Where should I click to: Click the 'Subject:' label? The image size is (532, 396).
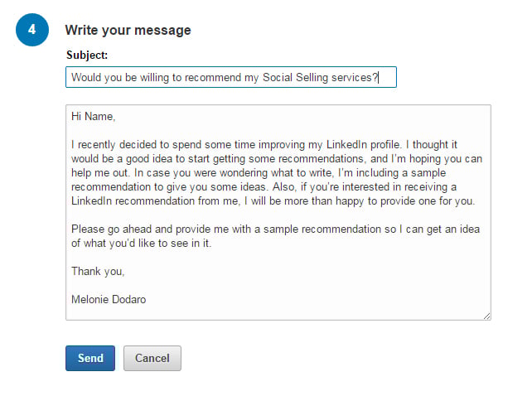87,55
